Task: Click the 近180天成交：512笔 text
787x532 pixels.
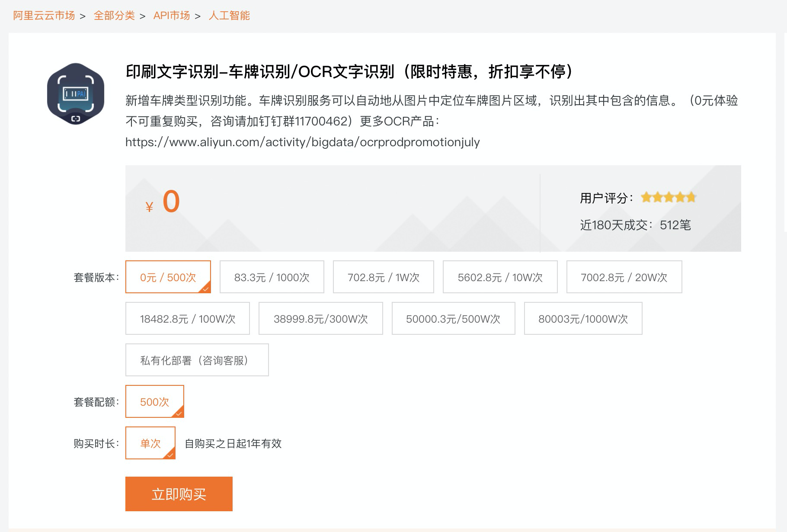Action: point(635,225)
